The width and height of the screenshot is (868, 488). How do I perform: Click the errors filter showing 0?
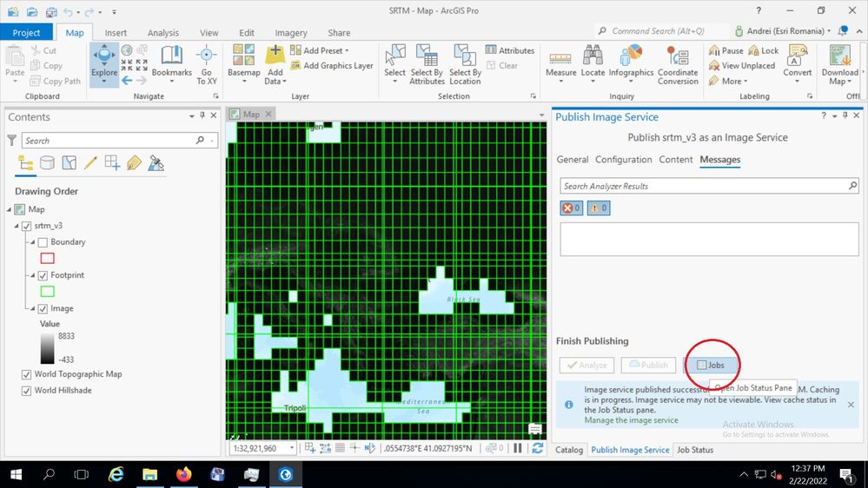(572, 208)
